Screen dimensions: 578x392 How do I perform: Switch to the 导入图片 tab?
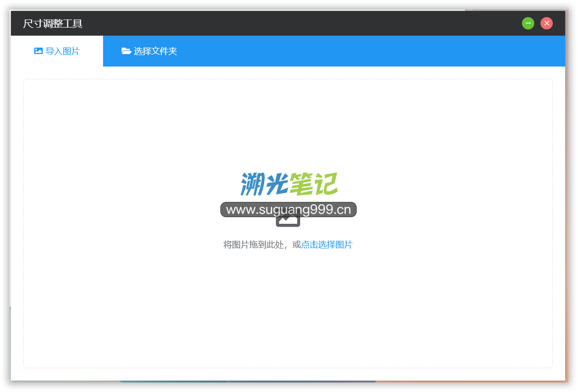tap(57, 51)
